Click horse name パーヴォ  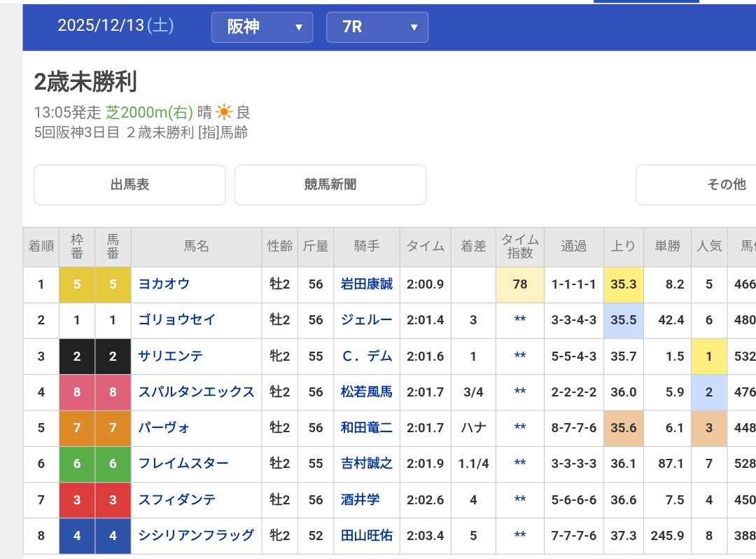(x=164, y=427)
